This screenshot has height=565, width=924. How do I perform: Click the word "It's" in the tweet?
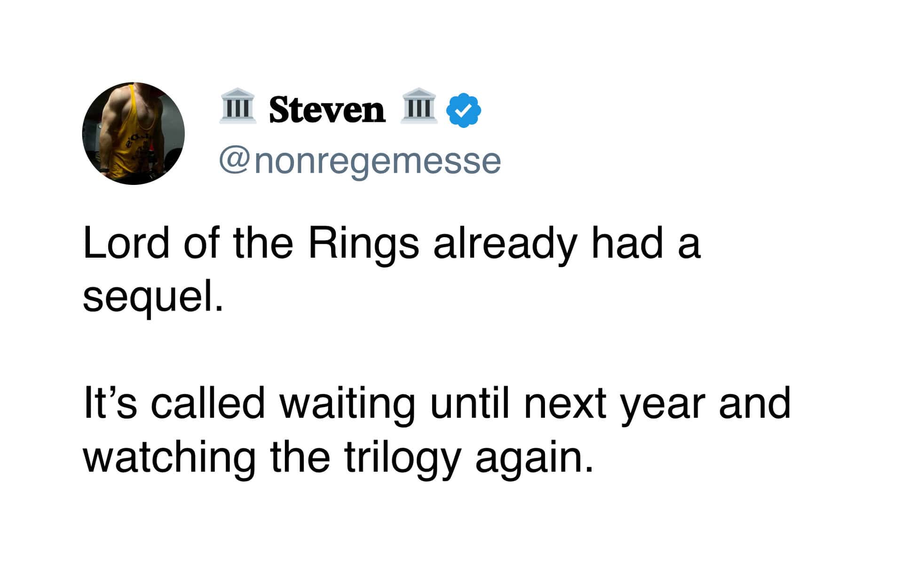[x=110, y=404]
